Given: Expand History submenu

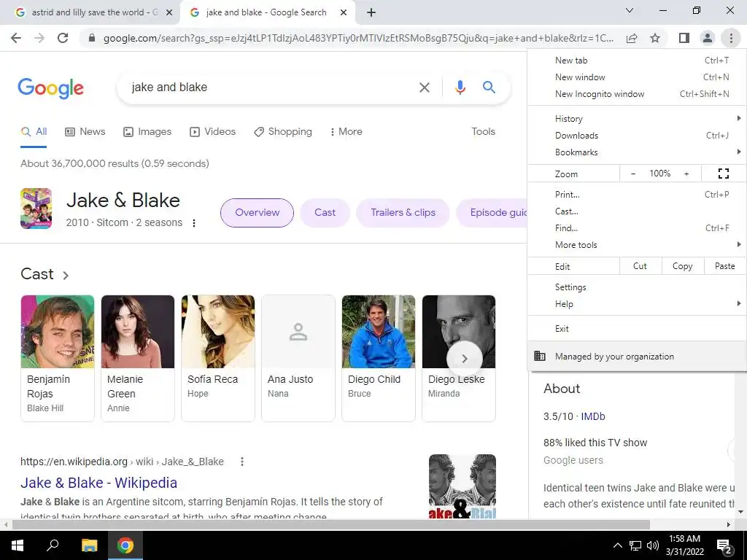Looking at the screenshot, I should coord(636,119).
